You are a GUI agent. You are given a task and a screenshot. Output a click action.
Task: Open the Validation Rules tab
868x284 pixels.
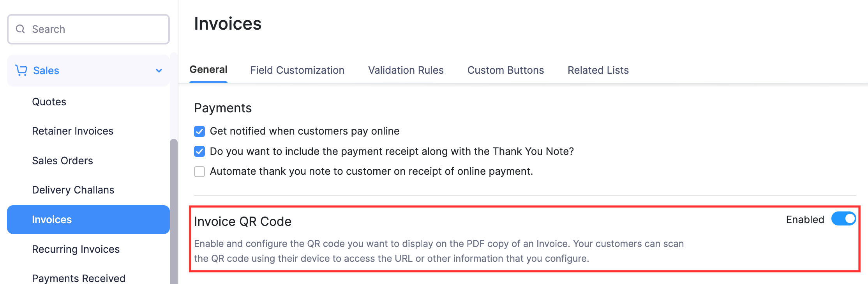pyautogui.click(x=406, y=70)
